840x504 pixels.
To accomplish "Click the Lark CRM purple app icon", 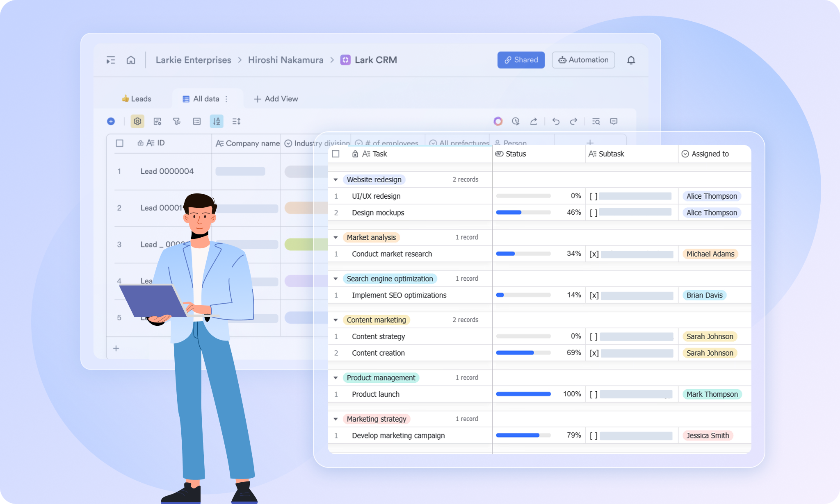I will click(x=345, y=60).
